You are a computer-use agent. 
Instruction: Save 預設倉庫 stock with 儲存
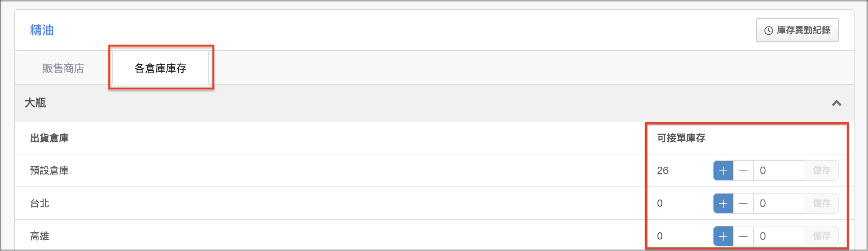coord(821,171)
